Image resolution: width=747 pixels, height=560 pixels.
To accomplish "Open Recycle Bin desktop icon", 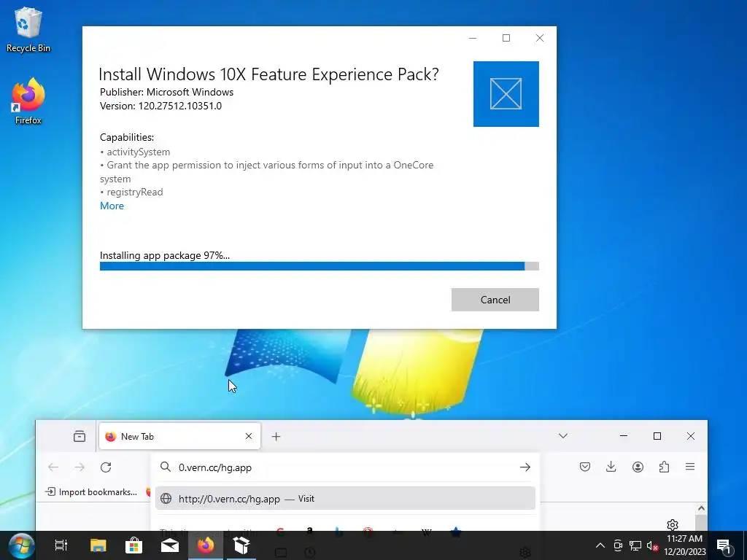I will click(28, 29).
